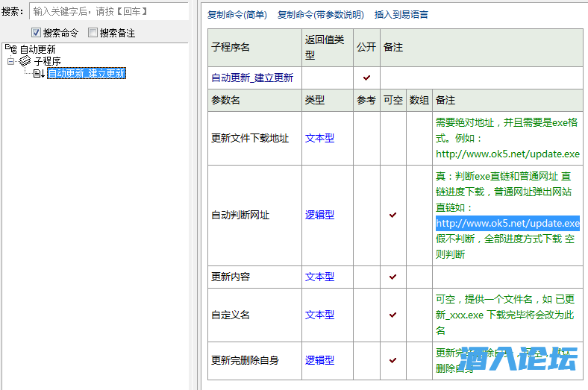Enable the 搜索备注 checkbox

coord(93,33)
